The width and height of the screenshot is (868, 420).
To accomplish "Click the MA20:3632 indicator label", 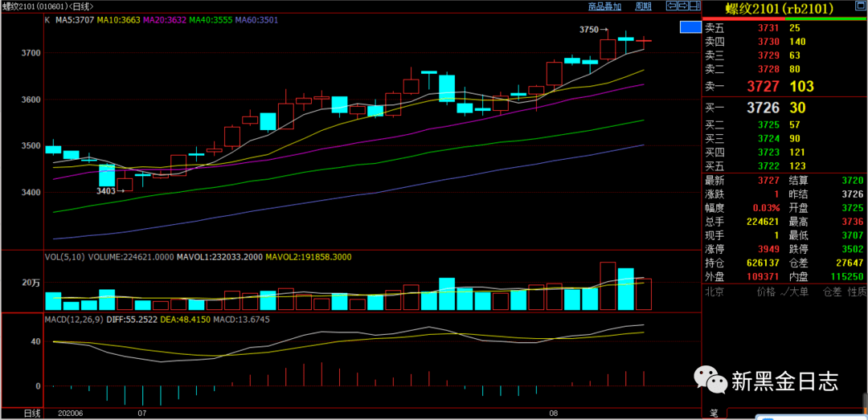I will 165,20.
